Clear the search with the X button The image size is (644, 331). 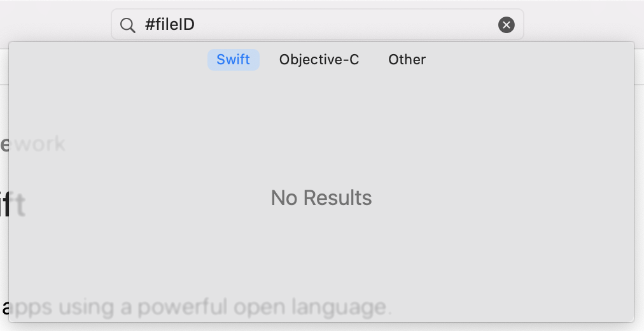pos(506,25)
